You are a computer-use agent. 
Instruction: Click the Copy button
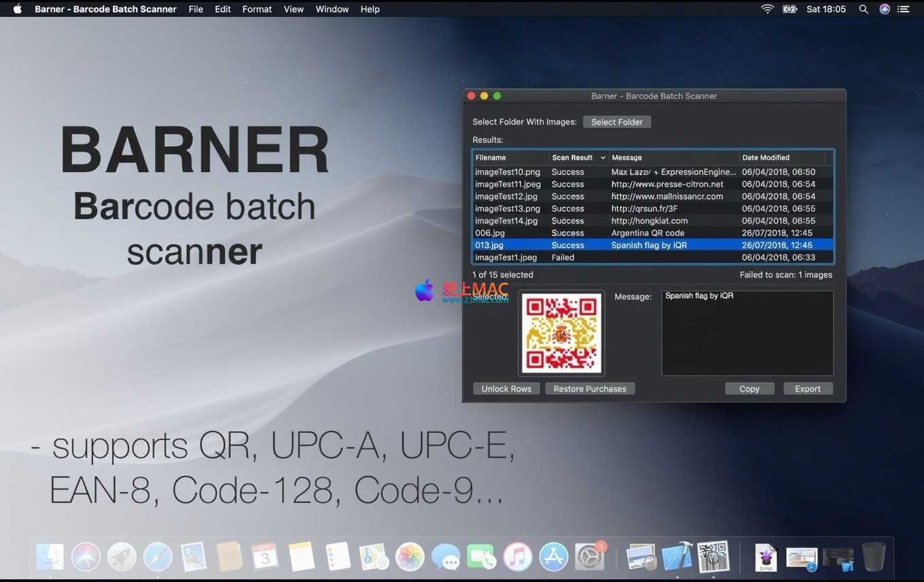[749, 389]
